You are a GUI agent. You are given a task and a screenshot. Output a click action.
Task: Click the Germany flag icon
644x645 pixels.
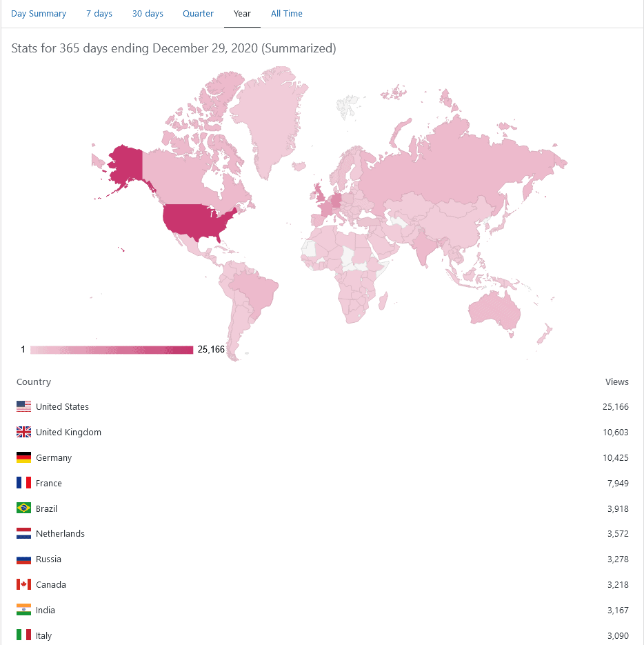23,457
